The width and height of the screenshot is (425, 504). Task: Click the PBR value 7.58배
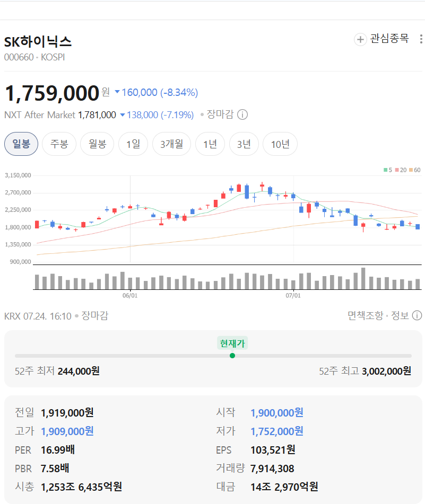(x=55, y=468)
